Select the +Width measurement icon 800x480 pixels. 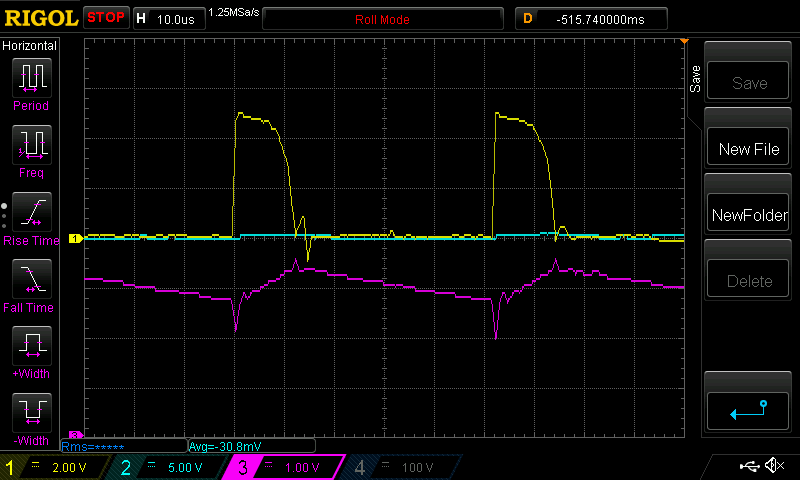30,346
